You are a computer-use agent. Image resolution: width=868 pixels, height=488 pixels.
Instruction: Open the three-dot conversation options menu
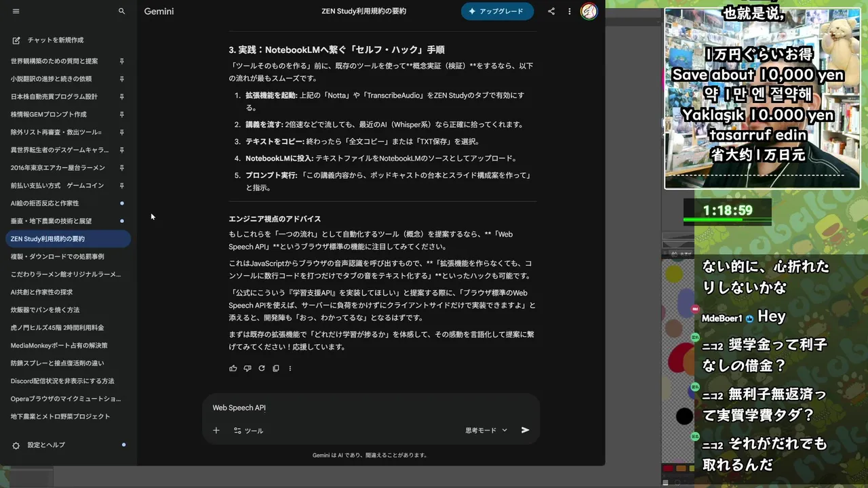(x=570, y=12)
